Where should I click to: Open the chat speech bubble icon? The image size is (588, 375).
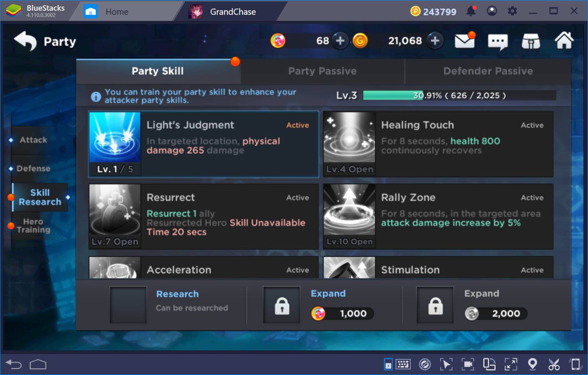(x=498, y=41)
